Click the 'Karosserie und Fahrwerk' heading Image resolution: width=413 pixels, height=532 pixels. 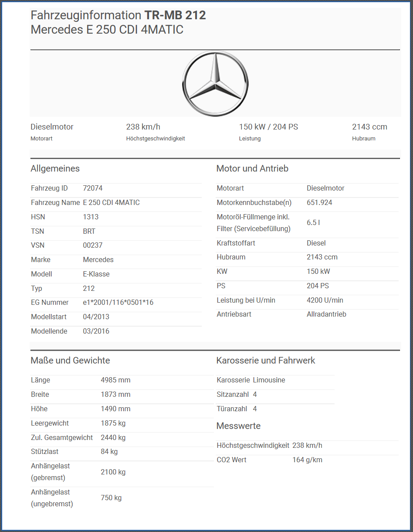pyautogui.click(x=266, y=361)
